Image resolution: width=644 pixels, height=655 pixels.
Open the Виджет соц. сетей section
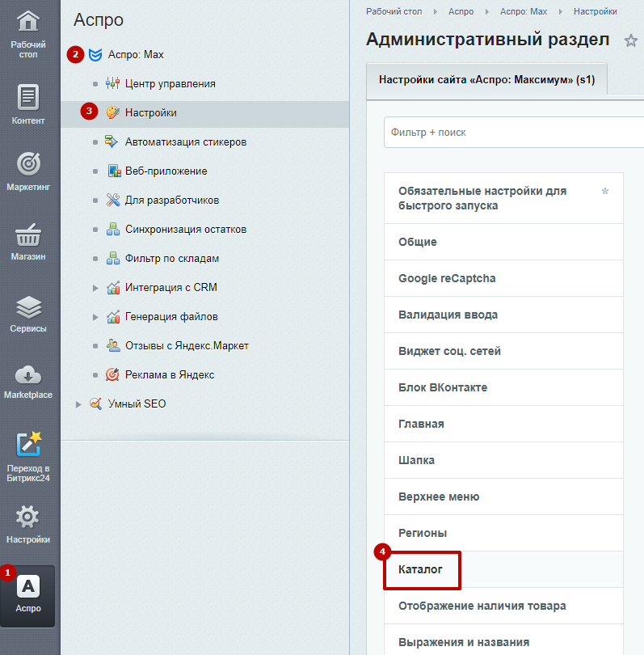click(503, 351)
